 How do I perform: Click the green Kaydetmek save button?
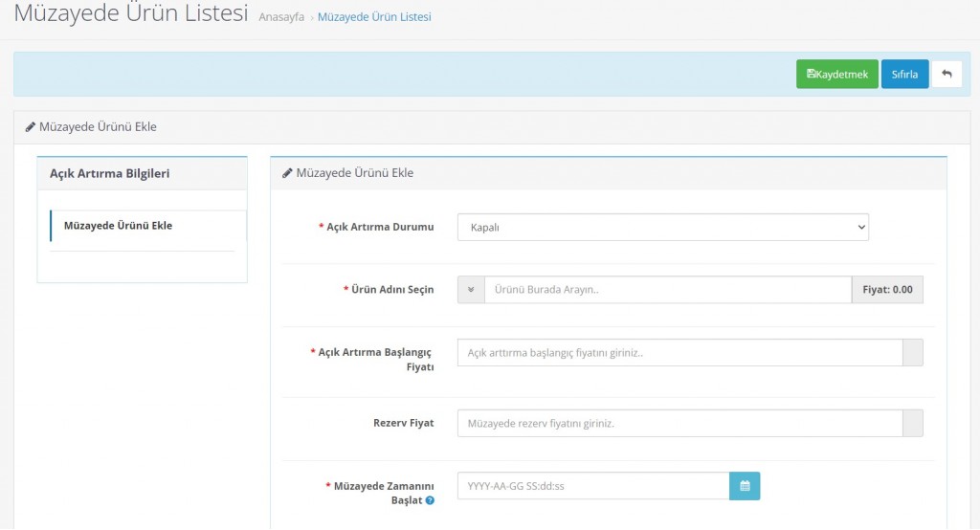click(836, 75)
